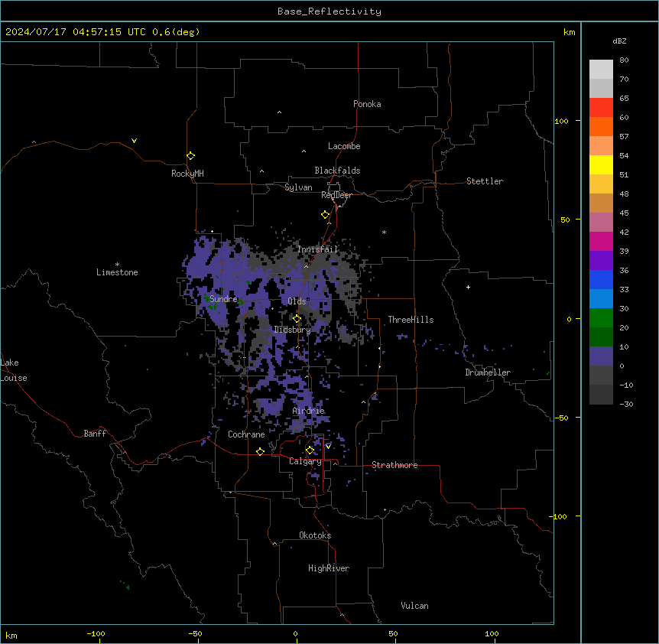Pick the yellow 51–54 dBZ legend swatch
The image size is (659, 644).
click(601, 164)
